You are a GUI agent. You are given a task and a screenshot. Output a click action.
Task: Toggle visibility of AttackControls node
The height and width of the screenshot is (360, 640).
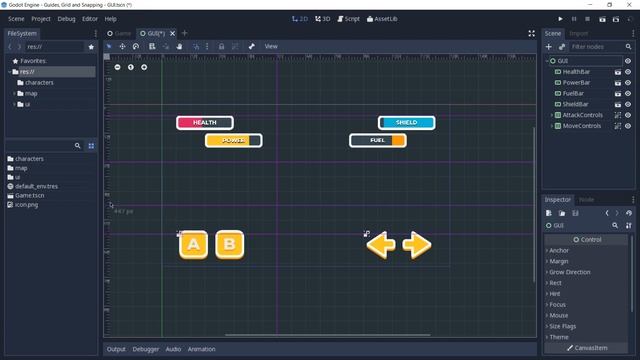[628, 115]
